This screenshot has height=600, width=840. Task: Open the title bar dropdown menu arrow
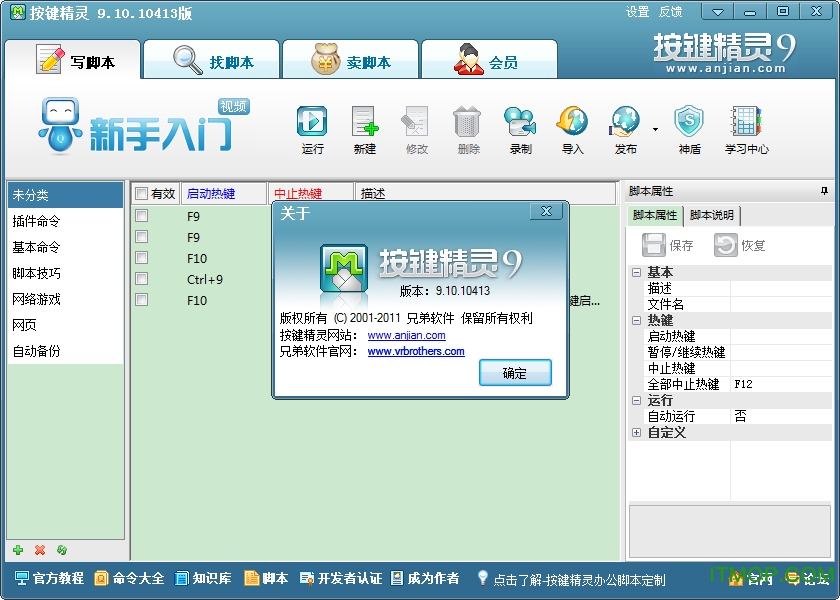717,12
